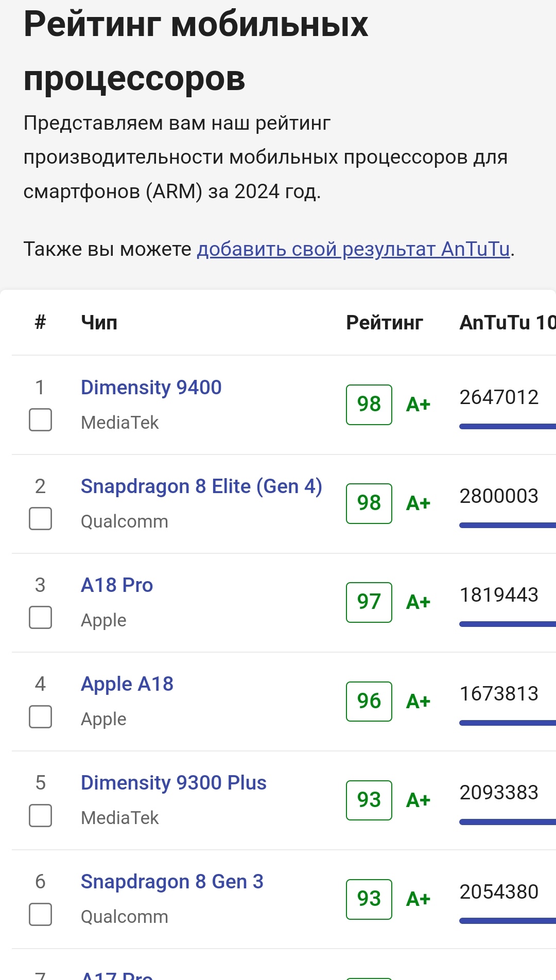The width and height of the screenshot is (556, 980).
Task: Select Snapdragon 8 Elite for comparison
Action: pyautogui.click(x=40, y=519)
